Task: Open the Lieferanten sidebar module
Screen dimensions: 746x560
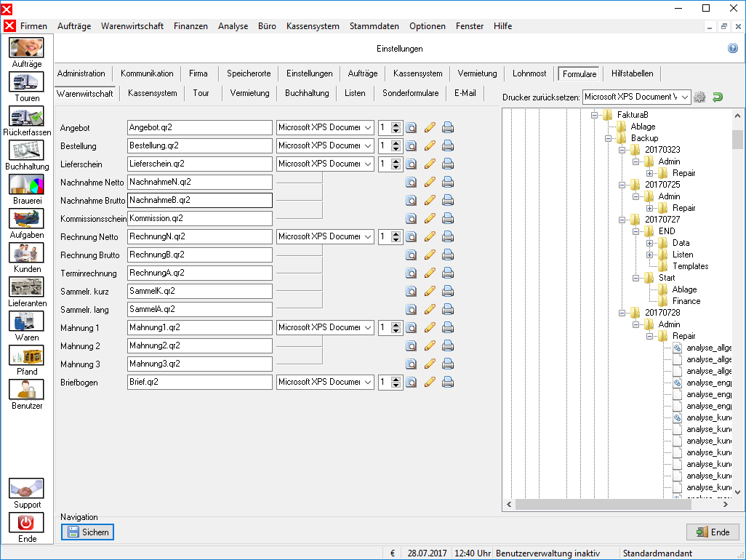Action: click(27, 292)
